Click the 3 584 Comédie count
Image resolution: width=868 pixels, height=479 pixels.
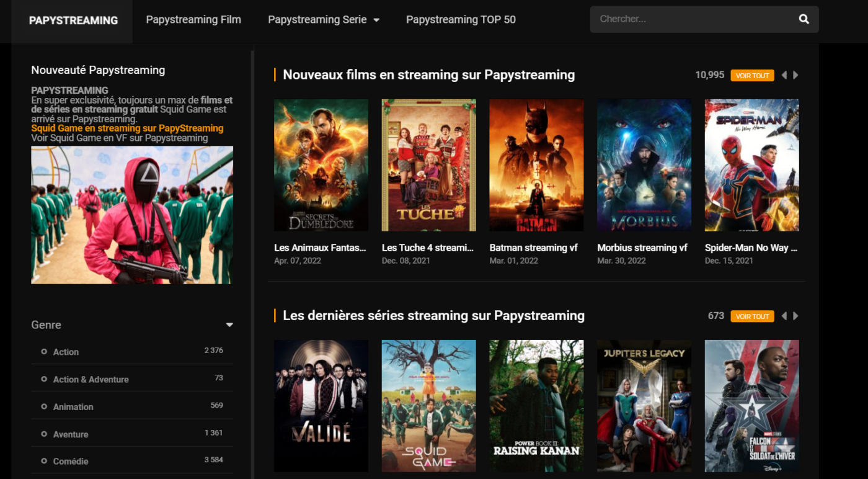(x=214, y=460)
